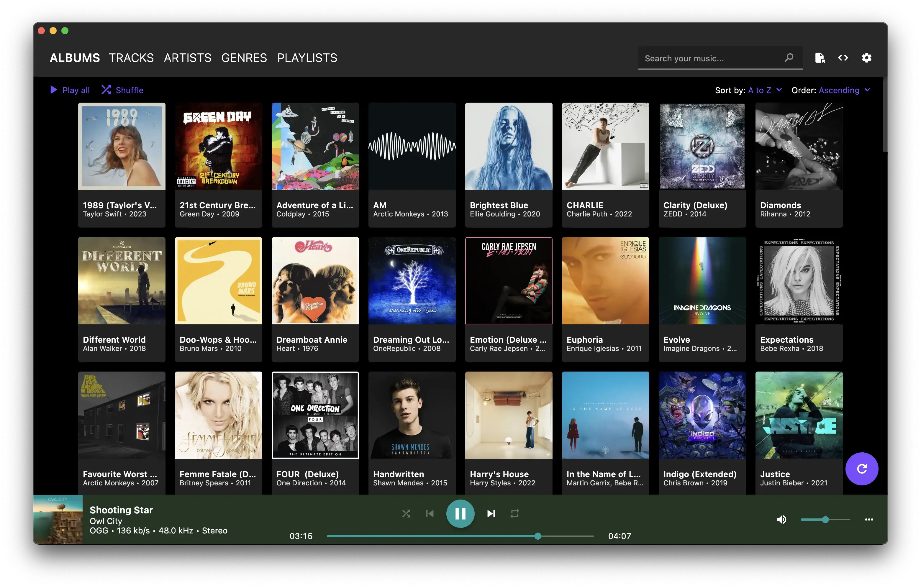Click the purple refresh library button
This screenshot has width=921, height=588.
click(x=861, y=469)
